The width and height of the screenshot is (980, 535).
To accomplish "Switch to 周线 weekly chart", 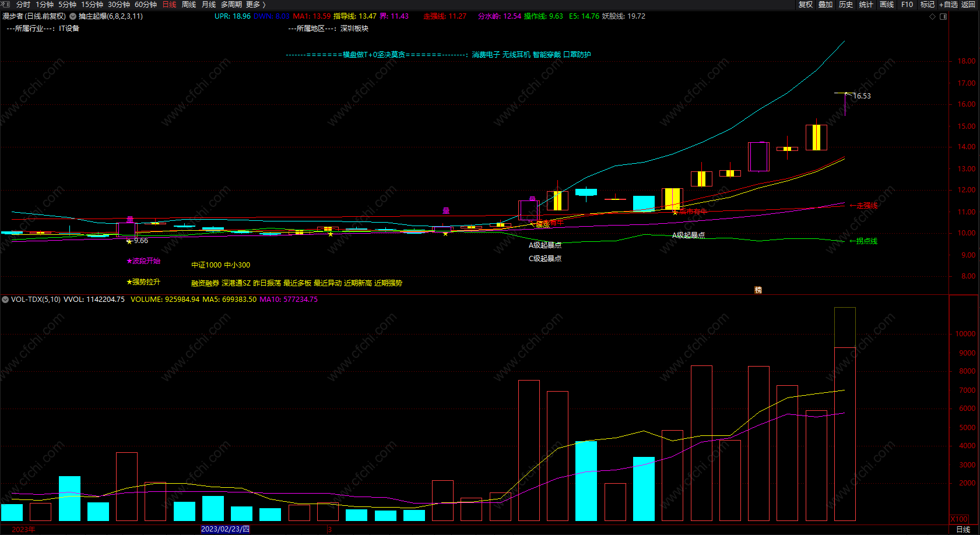I will 189,5.
